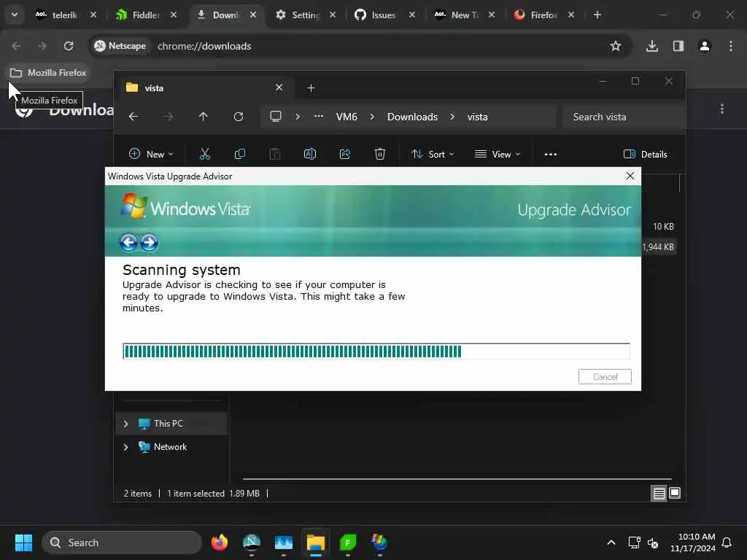747x560 pixels.
Task: Switch to large thumbnails view in Explorer status bar
Action: click(675, 494)
